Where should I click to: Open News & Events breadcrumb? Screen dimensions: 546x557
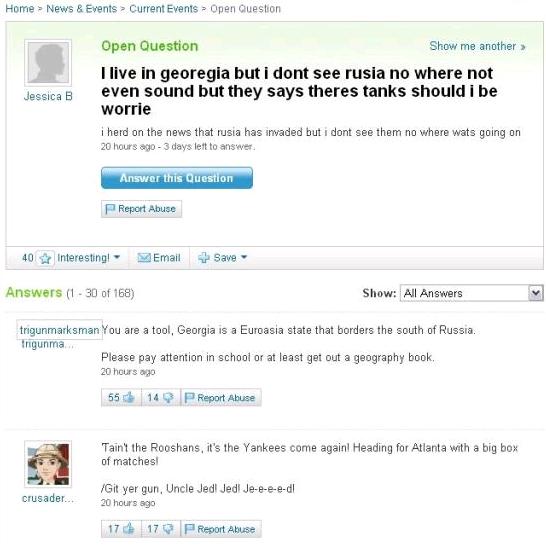81,9
